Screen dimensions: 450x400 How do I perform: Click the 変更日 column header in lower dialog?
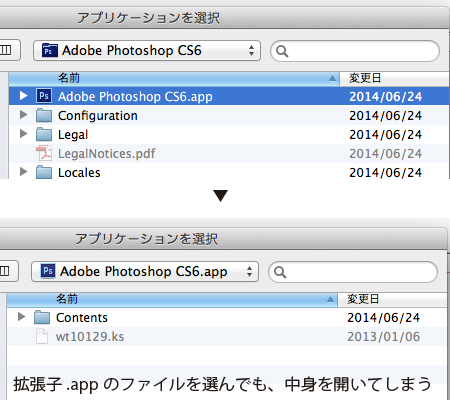[392, 299]
